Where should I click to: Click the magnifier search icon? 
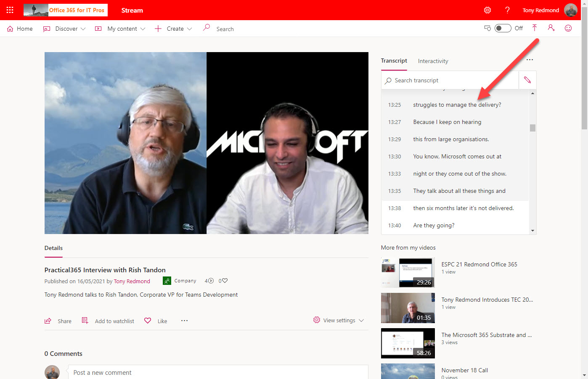pyautogui.click(x=207, y=28)
